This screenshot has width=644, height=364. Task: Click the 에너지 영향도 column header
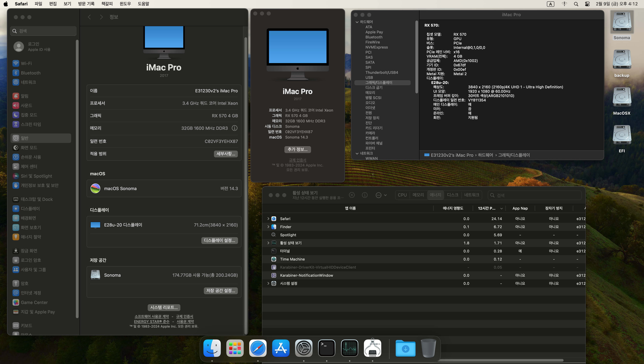tap(453, 208)
